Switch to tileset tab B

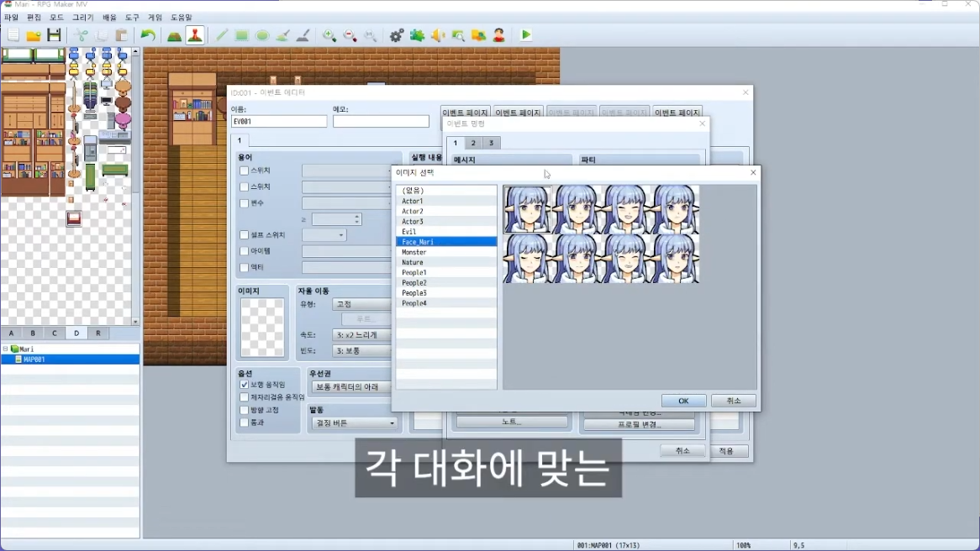click(x=33, y=333)
